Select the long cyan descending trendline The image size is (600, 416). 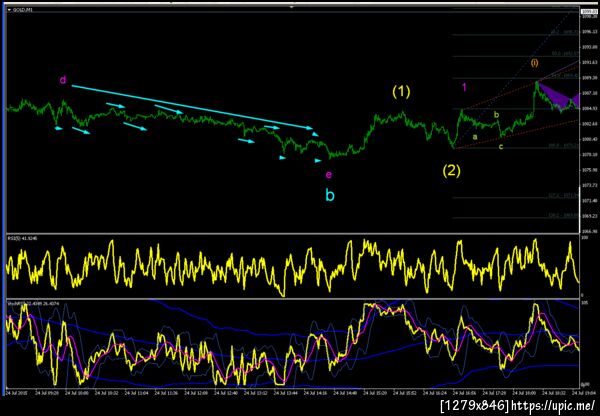coord(192,107)
